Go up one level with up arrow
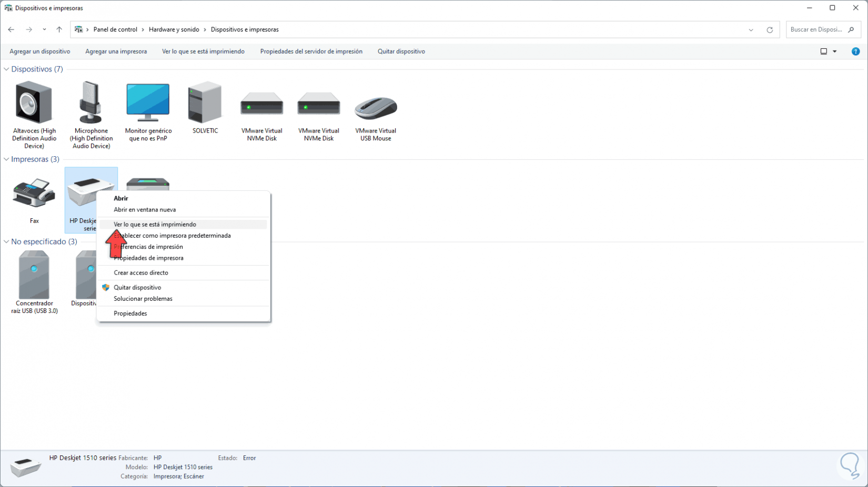Viewport: 868px width, 487px height. 59,30
